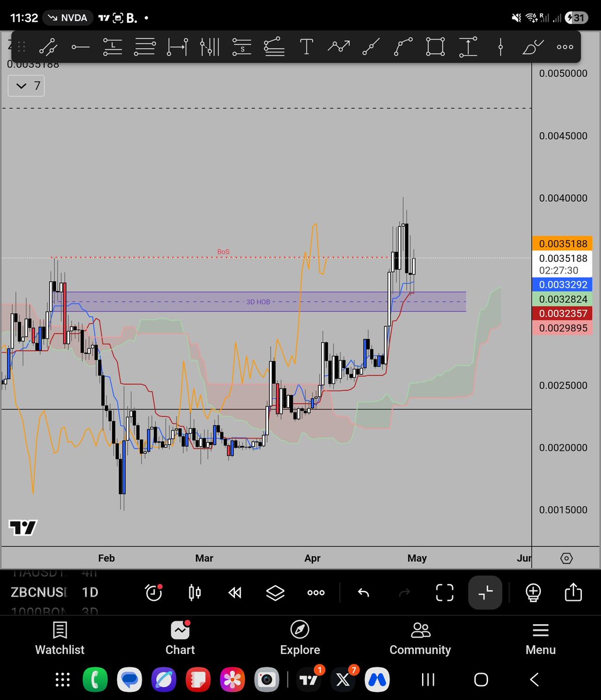The height and width of the screenshot is (700, 601).
Task: Tap the dark red 0.0032357 price label
Action: (563, 313)
